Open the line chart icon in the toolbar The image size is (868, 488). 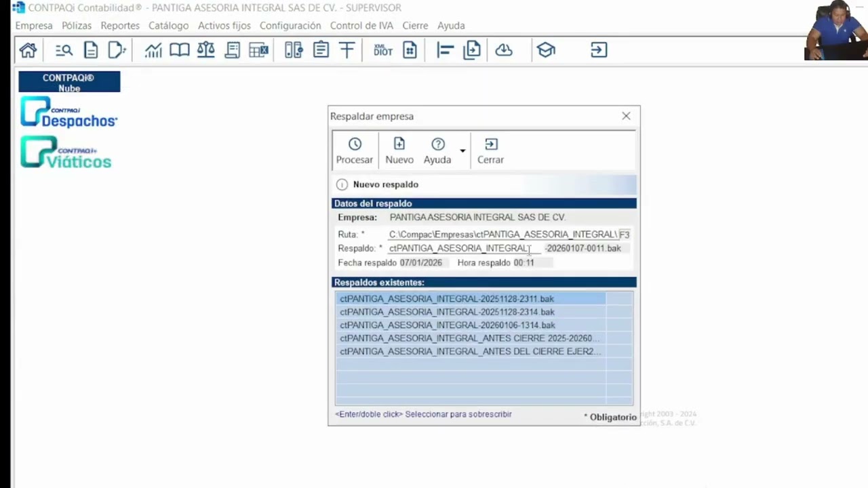153,50
